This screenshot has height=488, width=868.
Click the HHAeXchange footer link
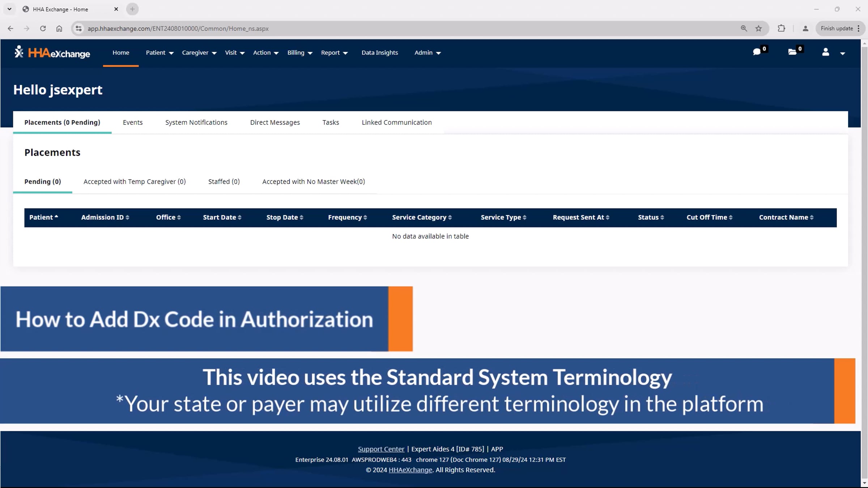point(410,470)
